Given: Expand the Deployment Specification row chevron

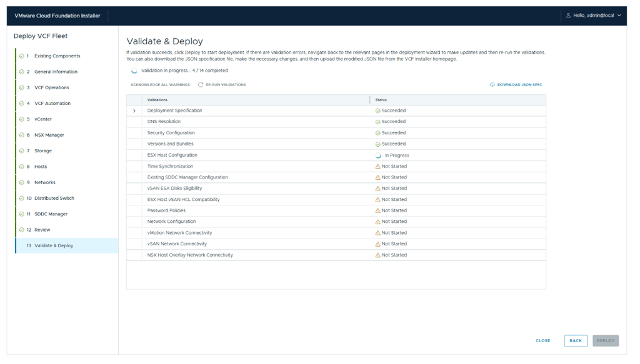Looking at the screenshot, I should (134, 111).
